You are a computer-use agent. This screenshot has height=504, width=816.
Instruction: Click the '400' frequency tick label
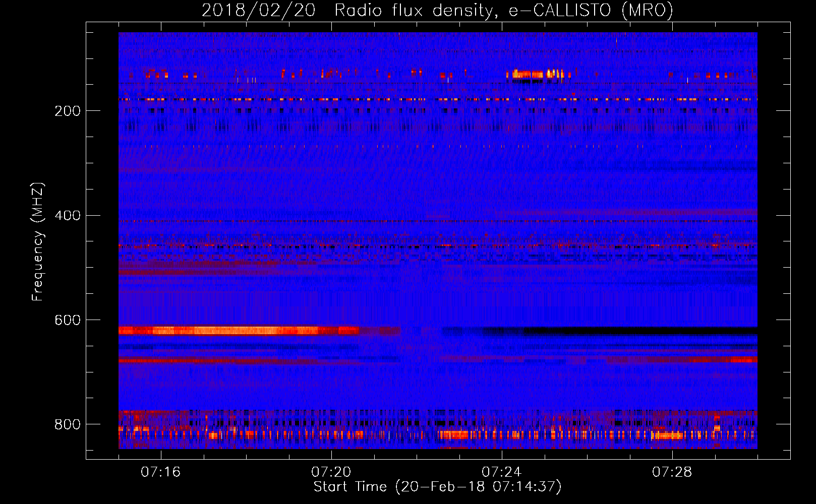tap(68, 216)
